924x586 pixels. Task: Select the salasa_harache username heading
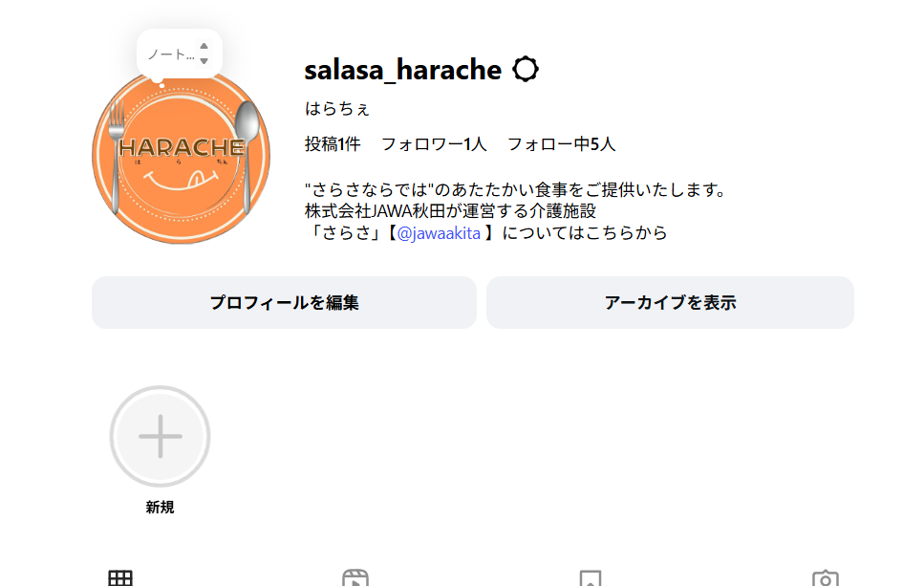click(x=403, y=70)
